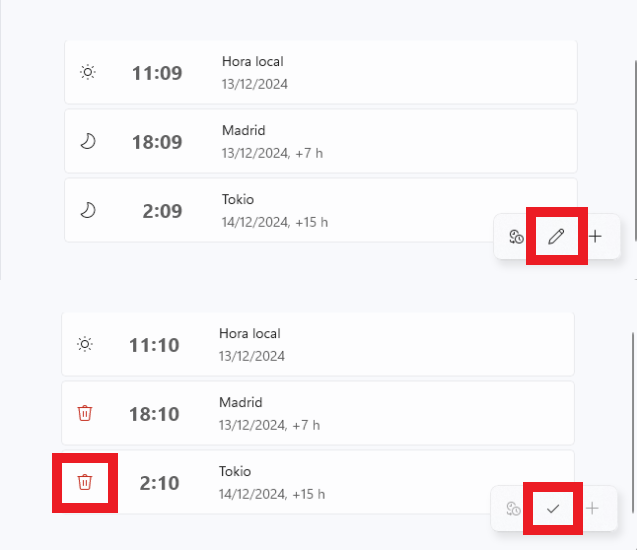Click the greyed compare icon beside the checkmark

[514, 509]
